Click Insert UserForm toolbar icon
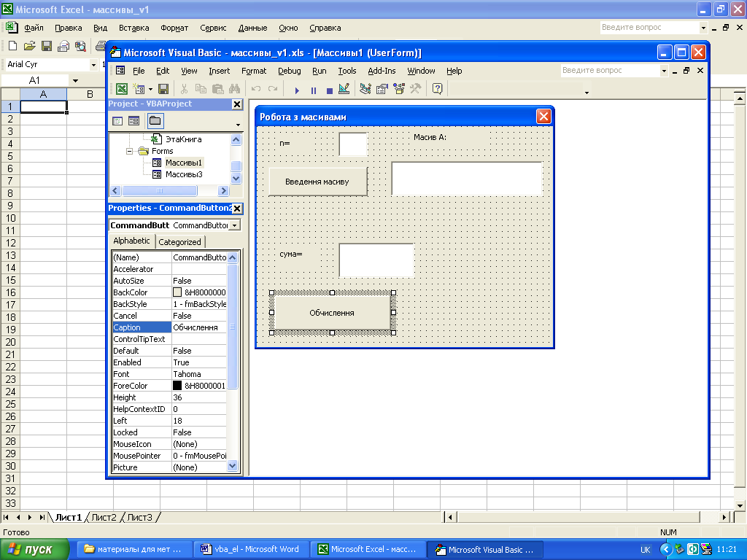747x560 pixels. tap(139, 88)
